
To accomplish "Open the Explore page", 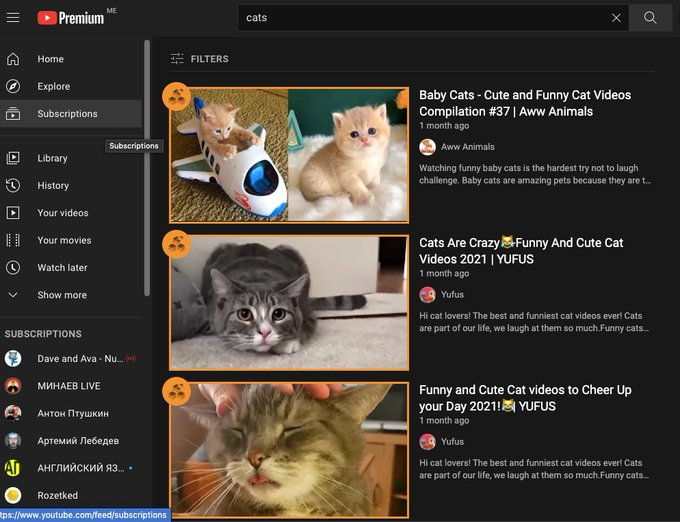I will (53, 86).
